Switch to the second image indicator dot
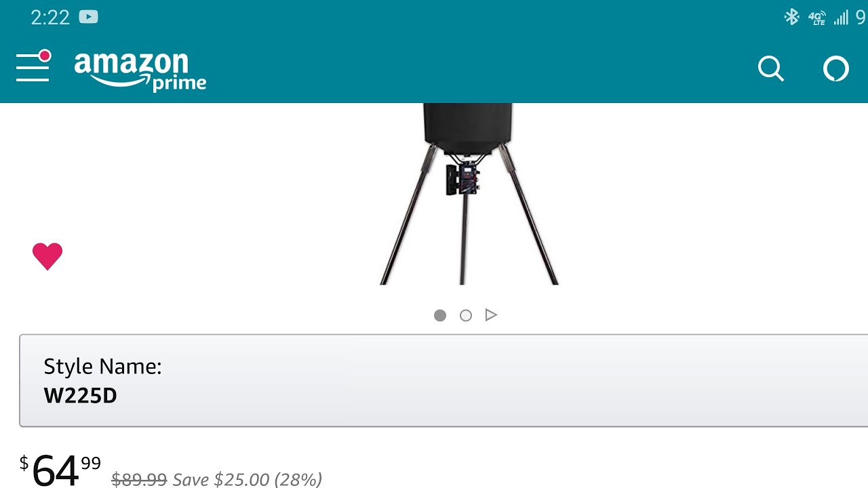This screenshot has width=868, height=488. coord(466,315)
